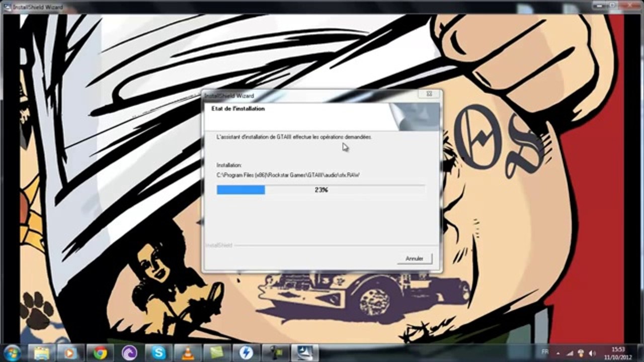Open Skype from the taskbar

point(158,353)
